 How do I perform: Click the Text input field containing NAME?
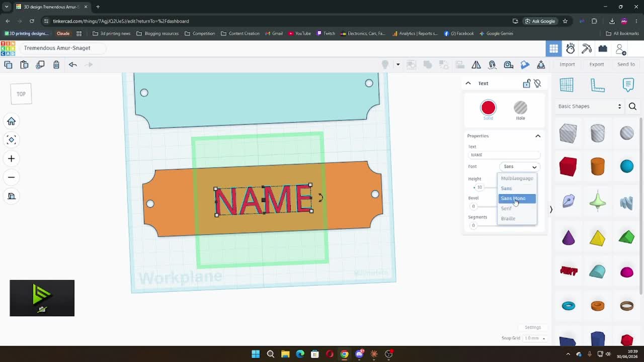tap(504, 155)
